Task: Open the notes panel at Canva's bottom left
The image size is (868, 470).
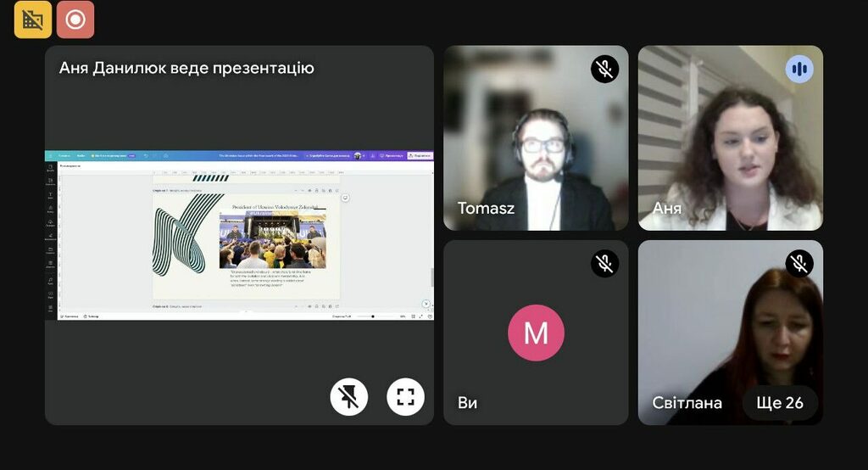Action: [71, 316]
